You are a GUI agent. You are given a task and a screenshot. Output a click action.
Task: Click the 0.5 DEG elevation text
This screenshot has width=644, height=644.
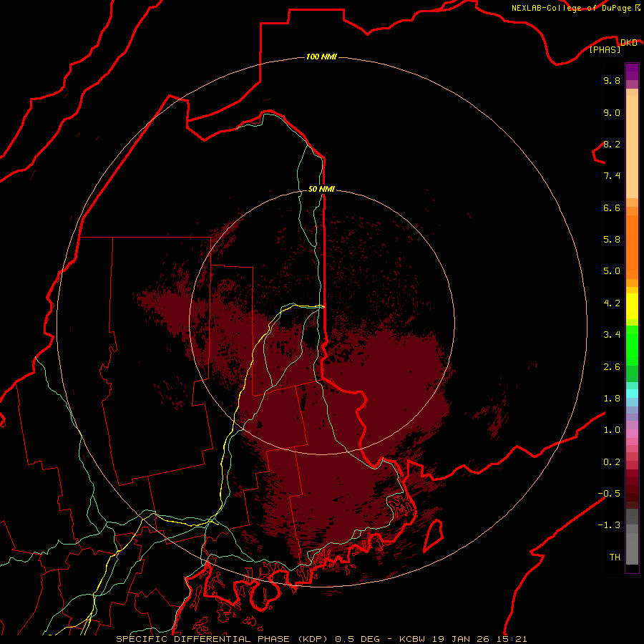[357, 639]
